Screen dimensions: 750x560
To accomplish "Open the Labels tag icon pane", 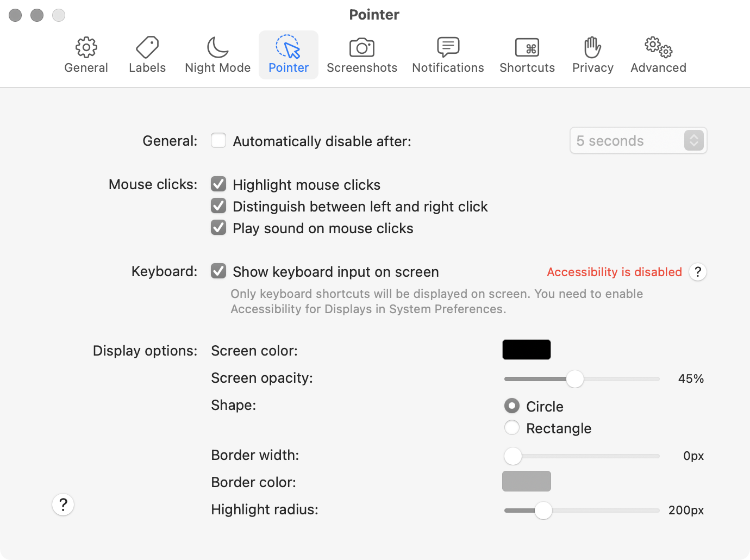I will coord(147,55).
